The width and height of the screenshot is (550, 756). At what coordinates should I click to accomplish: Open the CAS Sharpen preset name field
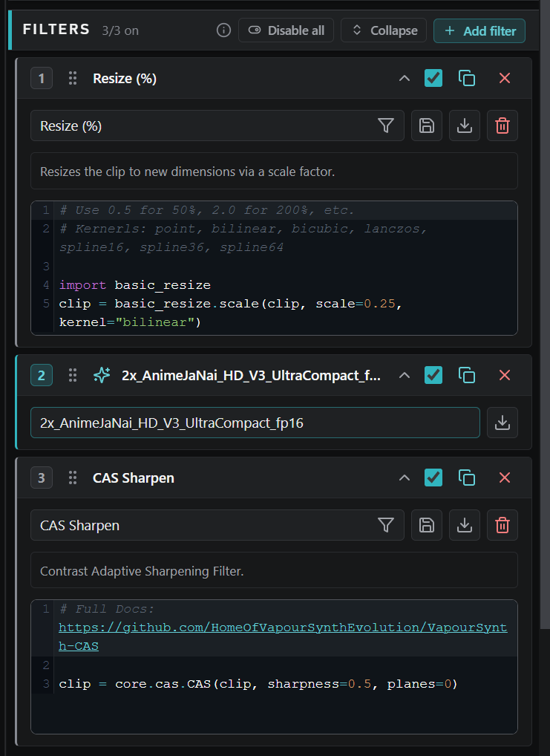click(x=217, y=525)
